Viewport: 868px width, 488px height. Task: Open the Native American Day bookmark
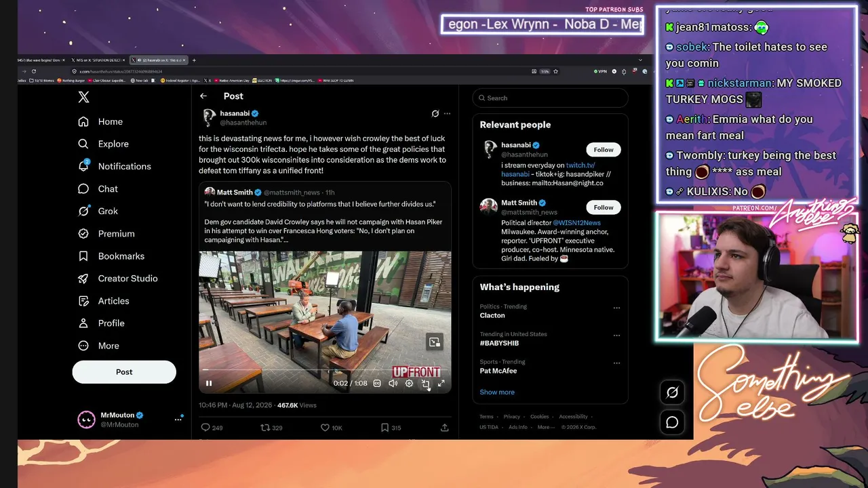[x=232, y=81]
